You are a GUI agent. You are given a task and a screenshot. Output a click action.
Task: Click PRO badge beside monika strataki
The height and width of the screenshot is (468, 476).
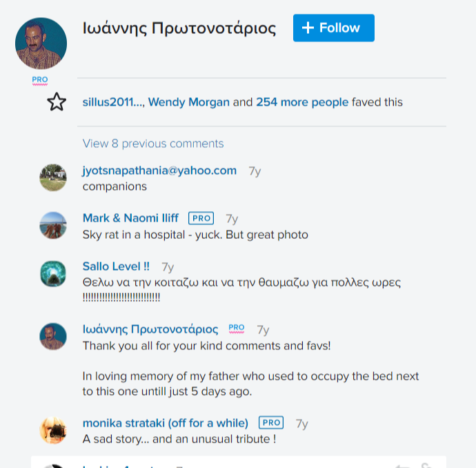pos(271,422)
